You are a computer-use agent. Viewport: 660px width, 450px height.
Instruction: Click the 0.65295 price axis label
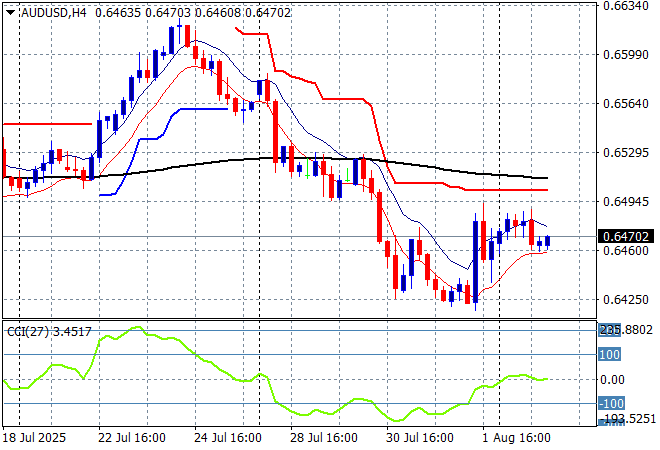pos(626,152)
